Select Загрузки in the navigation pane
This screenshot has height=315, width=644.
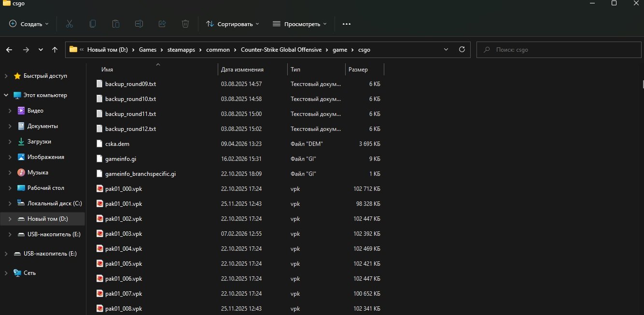pos(39,142)
